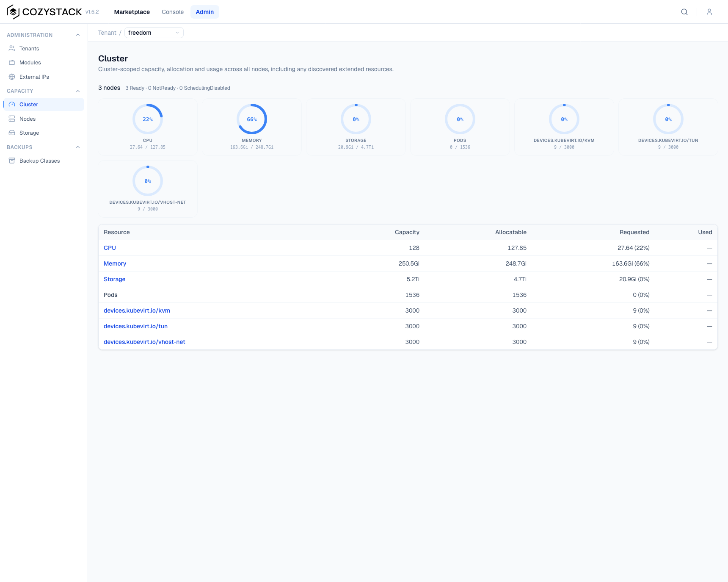
Task: Click the node readiness status text
Action: point(178,88)
